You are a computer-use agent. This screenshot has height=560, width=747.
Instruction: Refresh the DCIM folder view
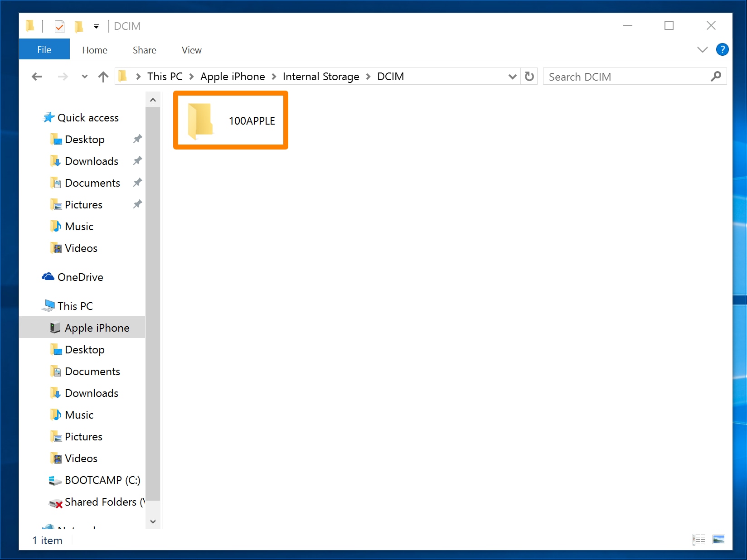[529, 77]
